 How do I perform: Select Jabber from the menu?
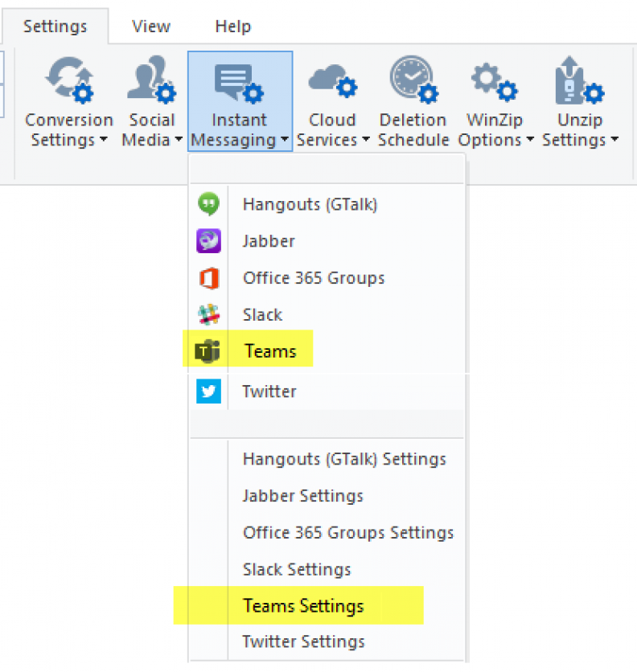pyautogui.click(x=327, y=241)
